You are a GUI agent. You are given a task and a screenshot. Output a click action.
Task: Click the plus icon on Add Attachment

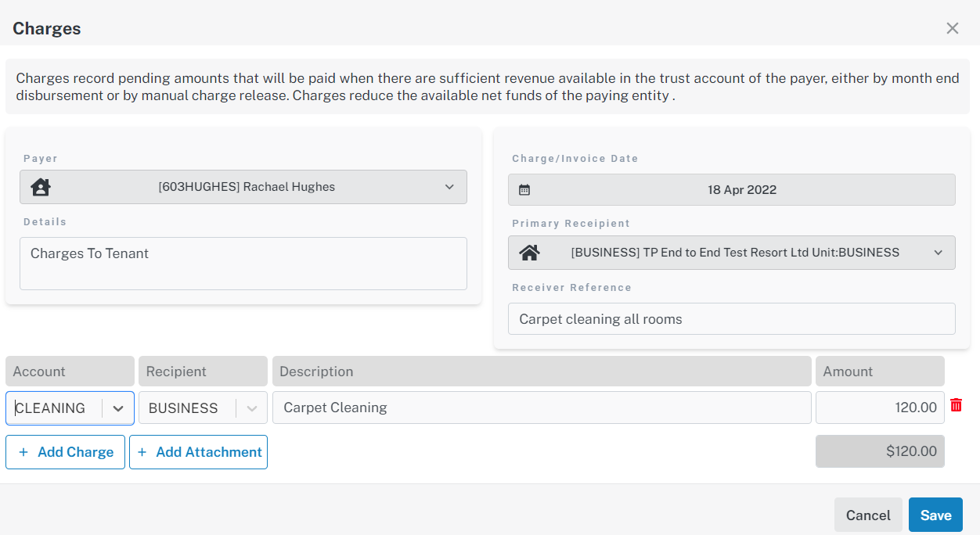[142, 452]
